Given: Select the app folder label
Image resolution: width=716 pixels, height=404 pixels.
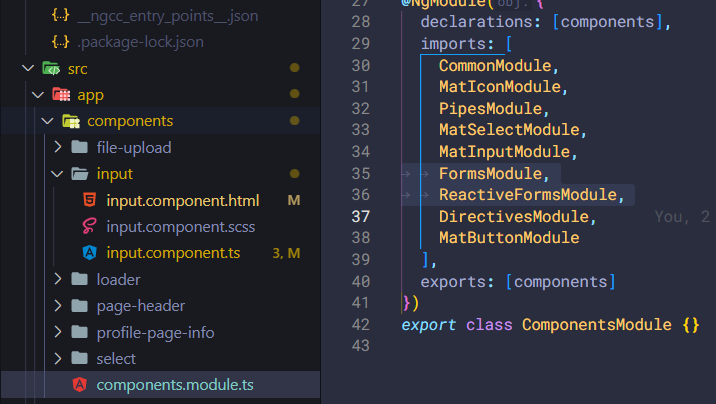Looking at the screenshot, I should [x=90, y=95].
